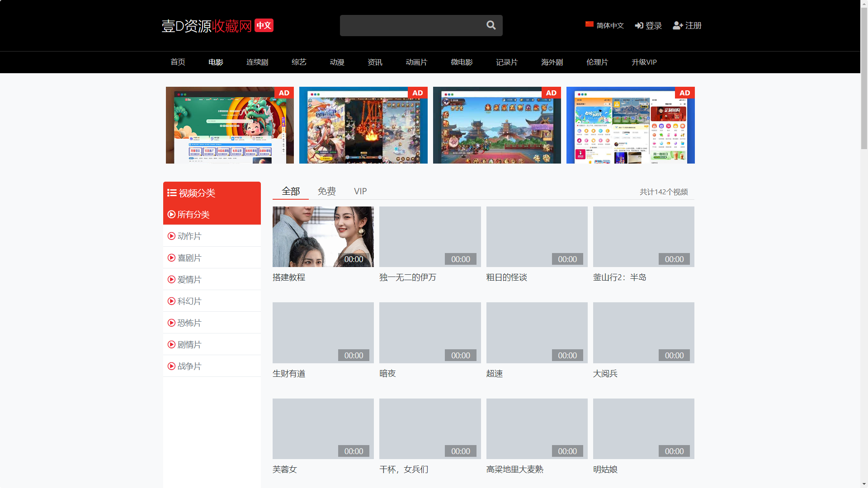Viewport: 868px width, 488px height.
Task: Click the list icon beside 视频分类
Action: [x=172, y=192]
